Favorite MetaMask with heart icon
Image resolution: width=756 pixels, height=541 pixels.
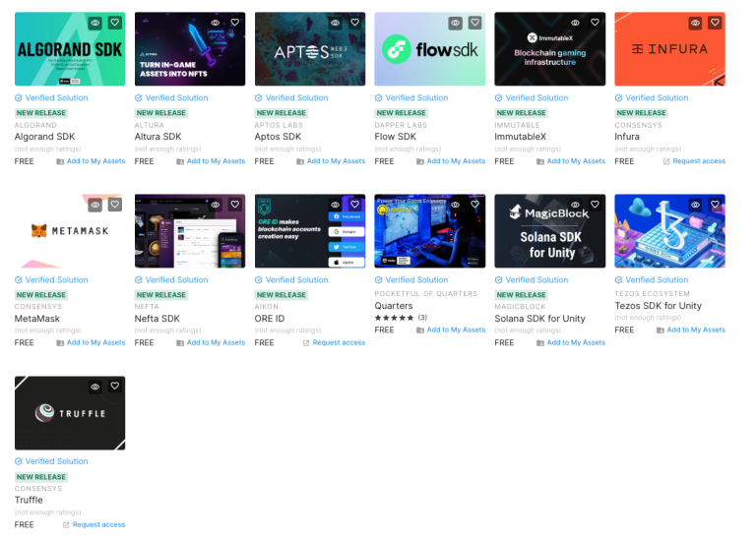(x=115, y=205)
